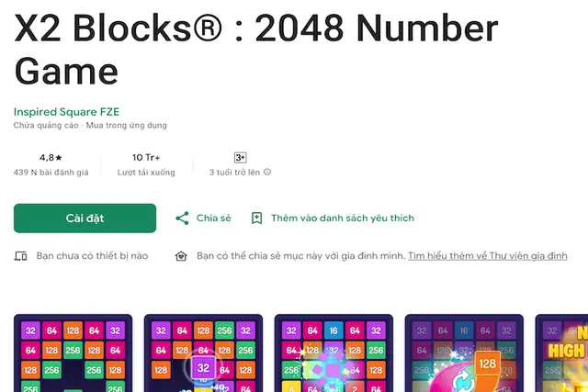Open the partially visible HIGH screenshot
Screen dimensions: 588x392
[x=561, y=353]
